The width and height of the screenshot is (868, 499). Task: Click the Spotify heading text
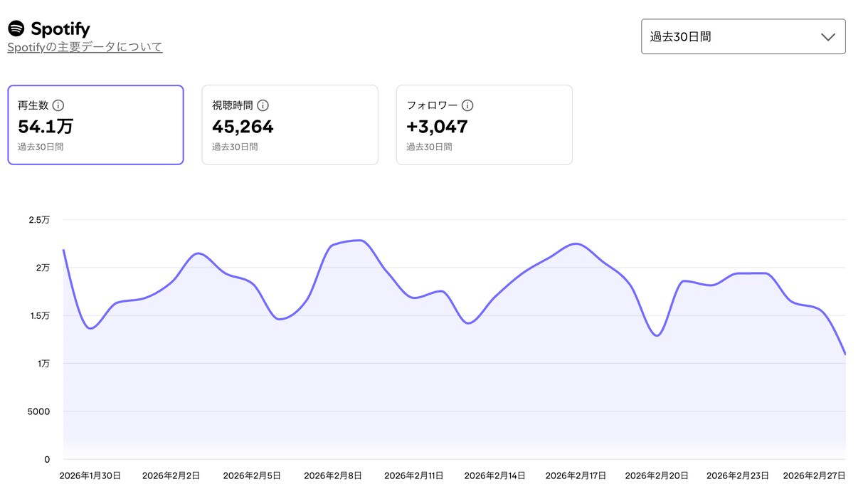point(60,29)
